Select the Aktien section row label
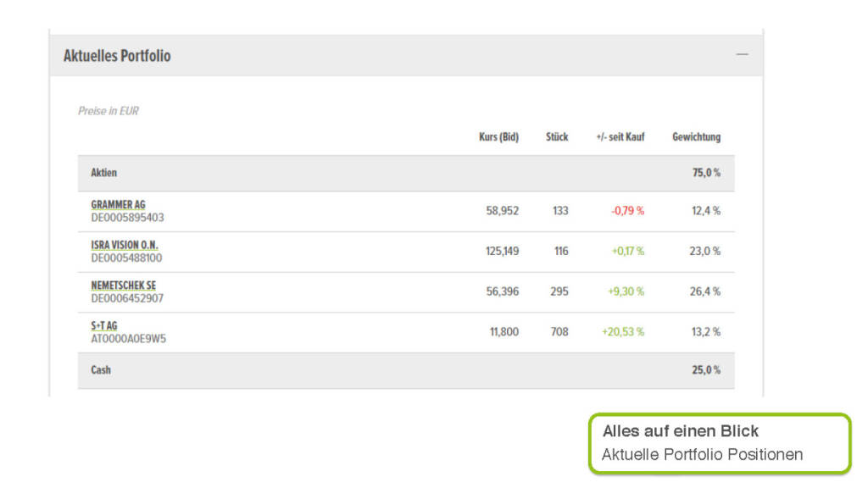Screen dimensions: 868x488 pos(104,173)
